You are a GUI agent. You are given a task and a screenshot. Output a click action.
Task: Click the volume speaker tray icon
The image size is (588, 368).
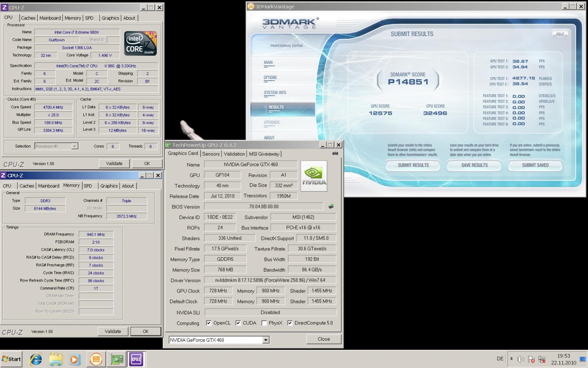coord(521,359)
